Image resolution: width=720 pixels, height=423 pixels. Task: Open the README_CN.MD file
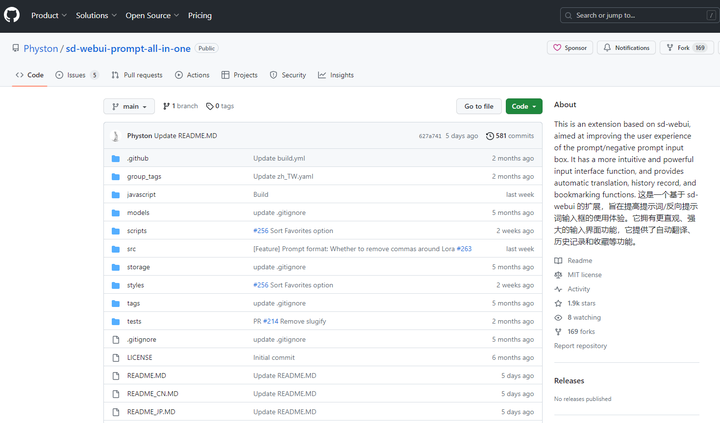tap(153, 394)
